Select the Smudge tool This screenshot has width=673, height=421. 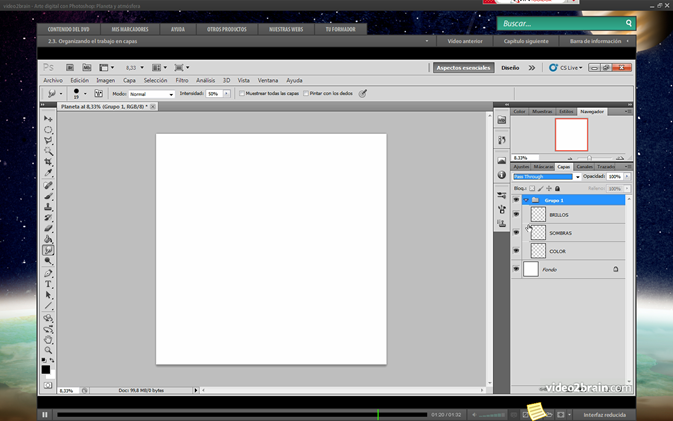pos(48,250)
